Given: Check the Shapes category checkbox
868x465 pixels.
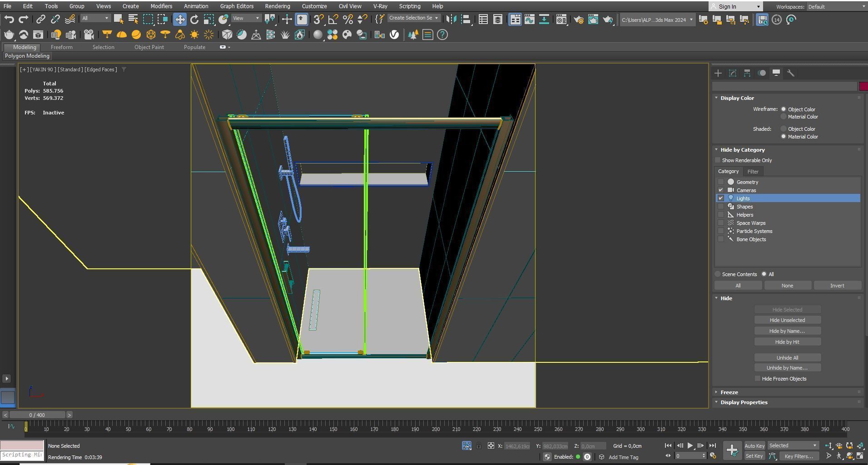Looking at the screenshot, I should pyautogui.click(x=721, y=207).
